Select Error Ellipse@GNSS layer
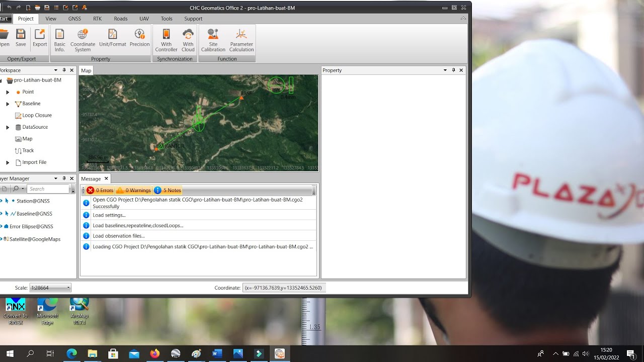 click(x=31, y=226)
